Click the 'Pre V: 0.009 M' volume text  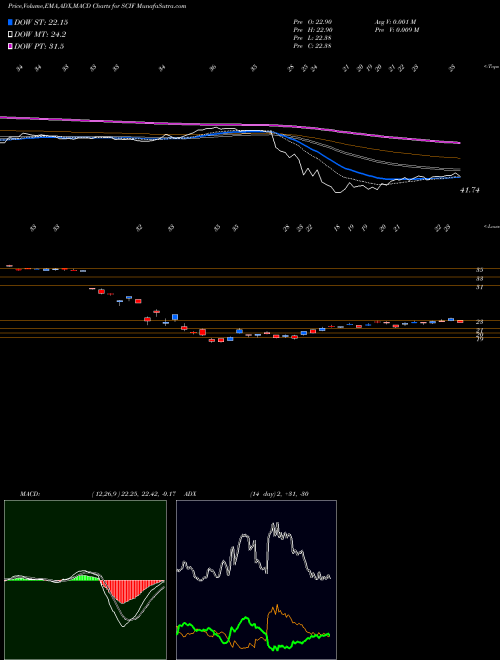(396, 30)
